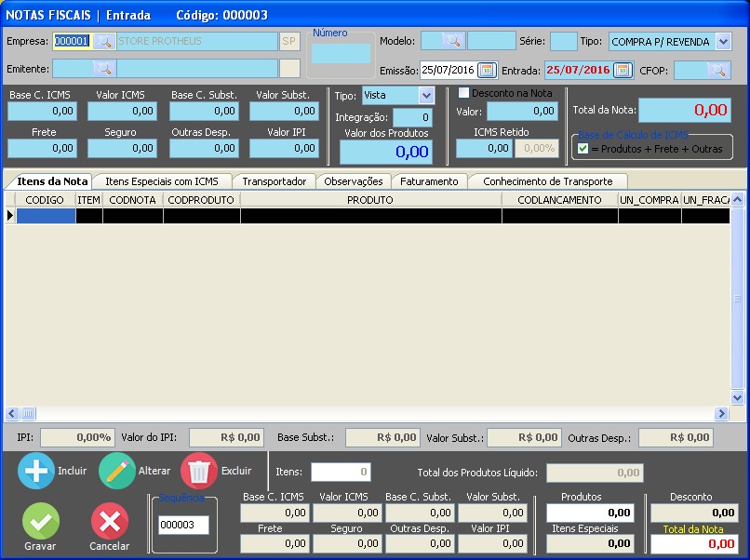Click the Modelo search magnifier icon
Screen dimensions: 750x560
(453, 41)
